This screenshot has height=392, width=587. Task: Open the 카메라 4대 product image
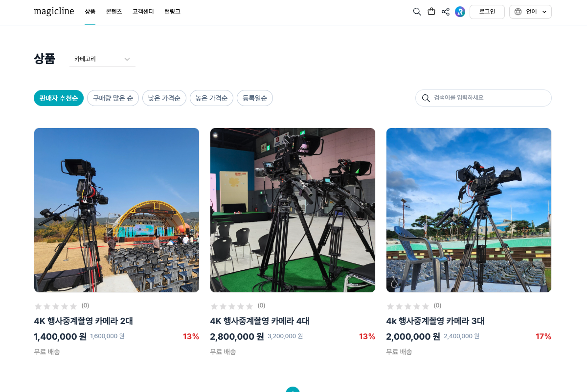coord(293,210)
